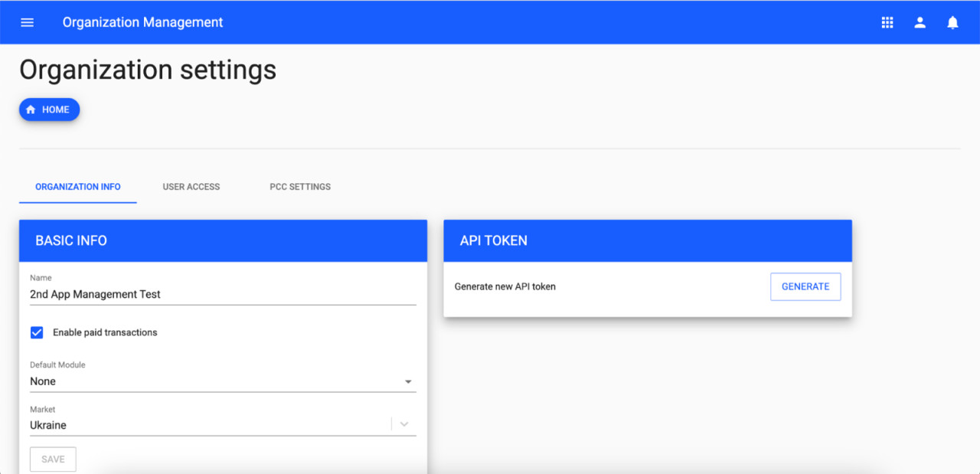The width and height of the screenshot is (980, 474).
Task: Open the Market dropdown chevron
Action: click(404, 424)
